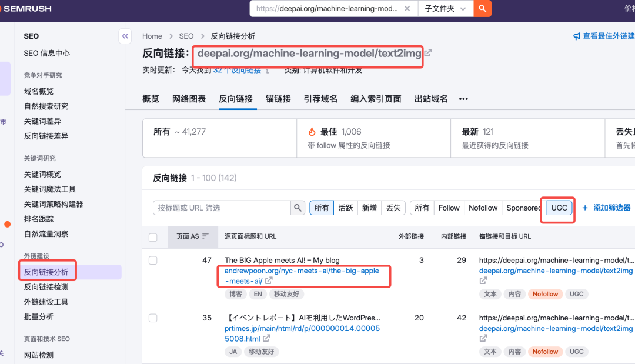Switch to the 锚链接 tab
Screen dimensions: 635x364
coord(278,99)
